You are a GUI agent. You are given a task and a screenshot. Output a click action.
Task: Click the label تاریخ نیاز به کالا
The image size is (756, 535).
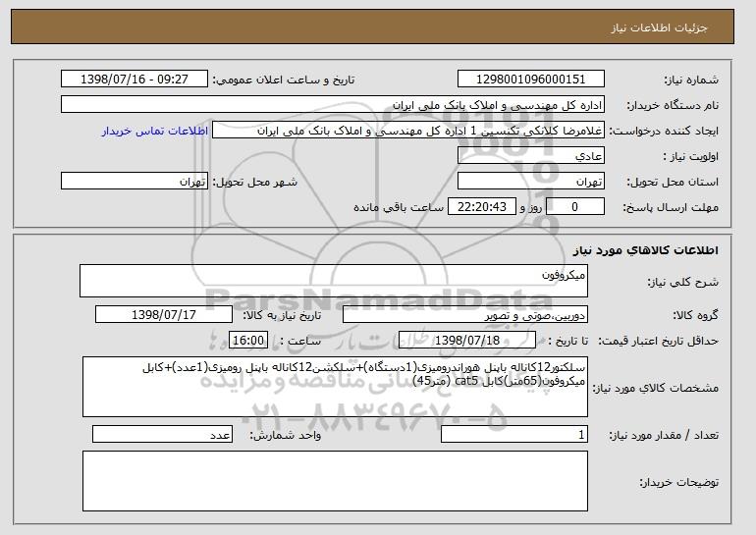(282, 316)
